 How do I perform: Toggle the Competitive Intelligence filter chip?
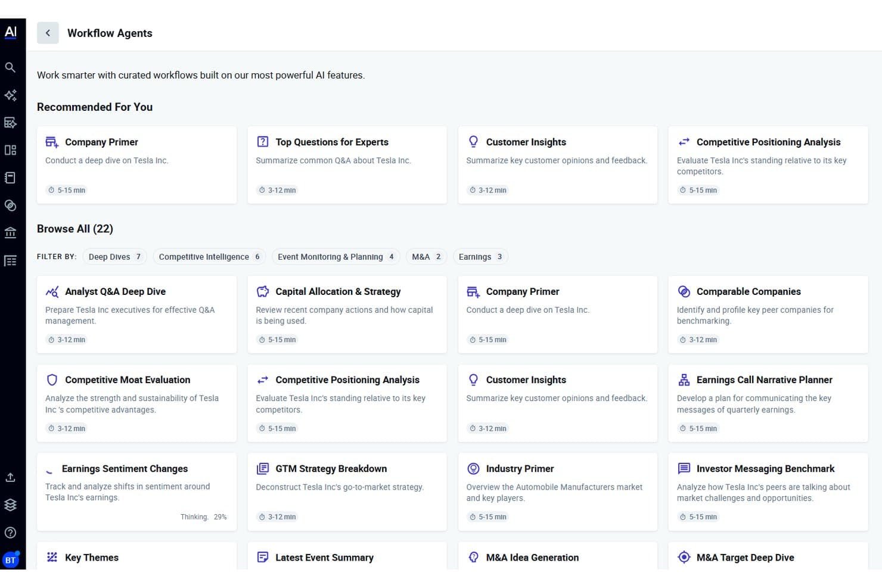(210, 257)
